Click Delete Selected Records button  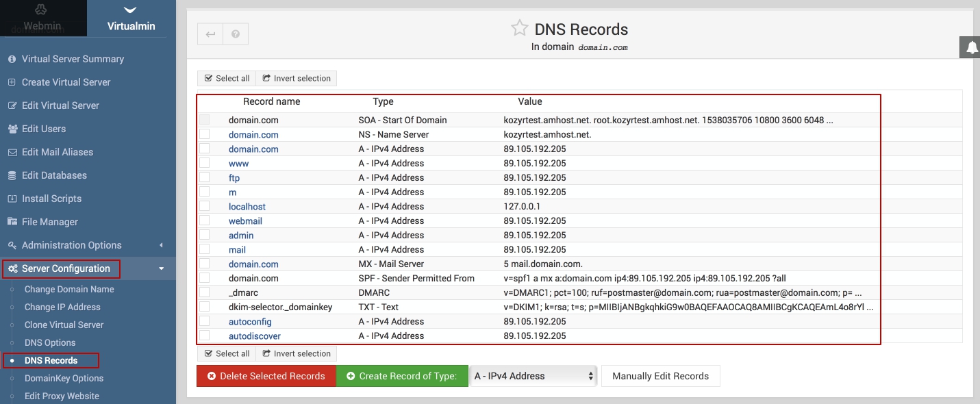(266, 376)
